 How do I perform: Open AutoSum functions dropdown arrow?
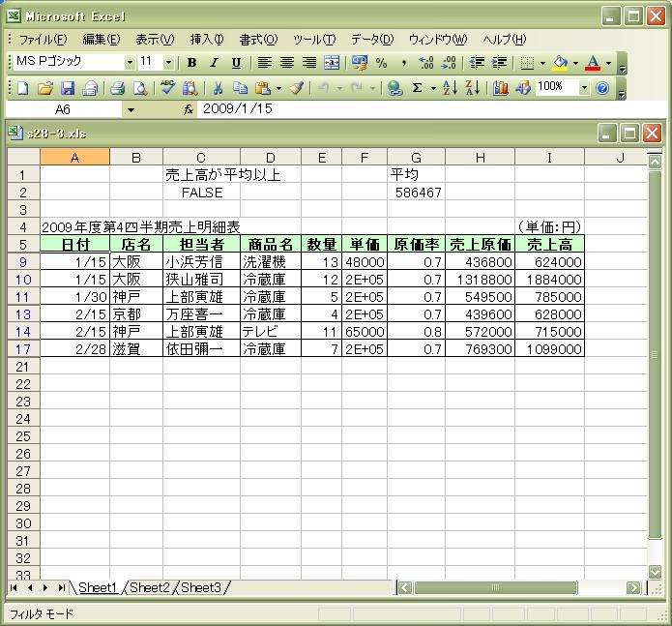point(434,88)
